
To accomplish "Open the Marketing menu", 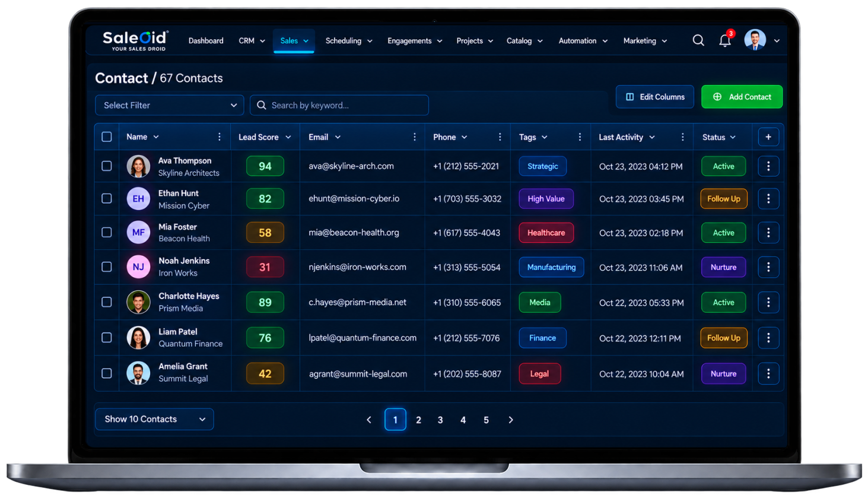I will click(645, 41).
